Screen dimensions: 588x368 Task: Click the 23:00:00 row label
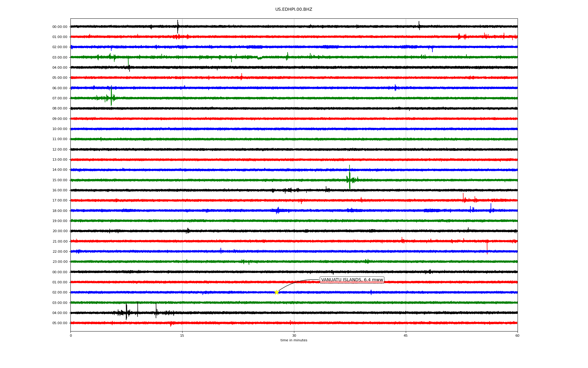pyautogui.click(x=60, y=262)
